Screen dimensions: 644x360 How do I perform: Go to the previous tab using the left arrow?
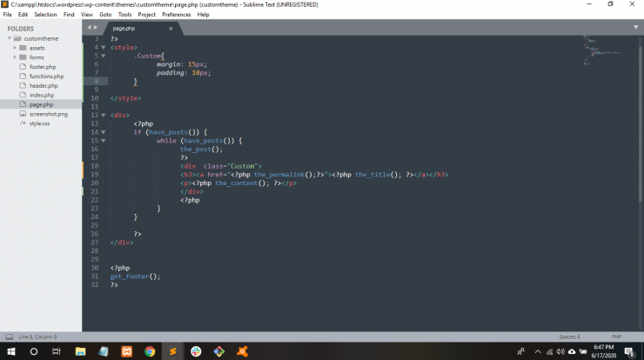point(89,28)
